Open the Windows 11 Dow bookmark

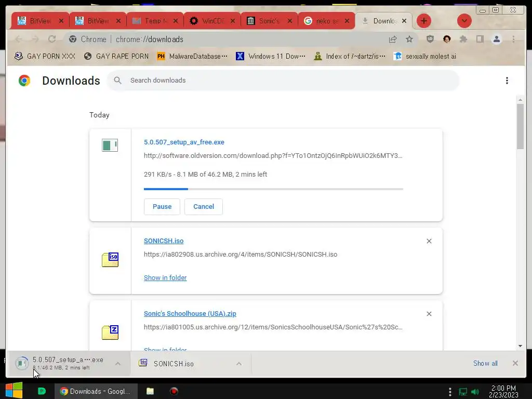[x=271, y=56]
